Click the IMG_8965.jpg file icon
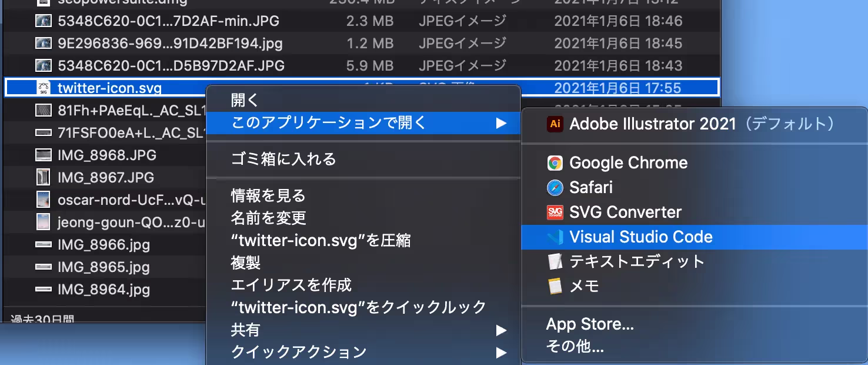Screen dimensions: 868x365 coord(43,267)
